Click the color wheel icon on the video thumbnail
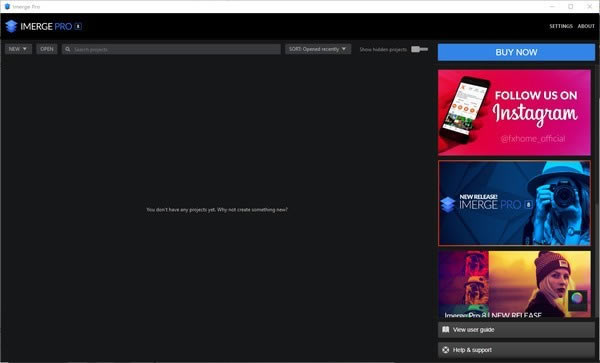The height and width of the screenshot is (363, 600). point(577,298)
